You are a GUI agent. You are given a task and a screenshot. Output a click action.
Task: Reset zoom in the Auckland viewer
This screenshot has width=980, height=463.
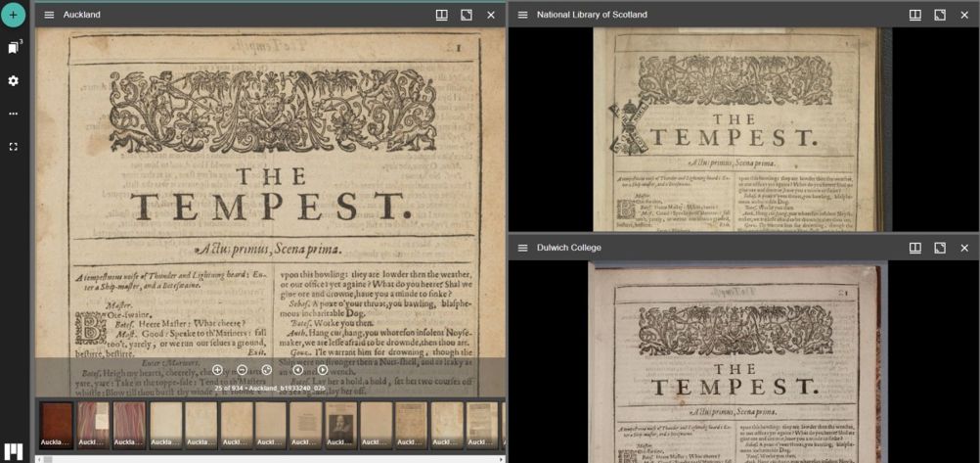267,370
